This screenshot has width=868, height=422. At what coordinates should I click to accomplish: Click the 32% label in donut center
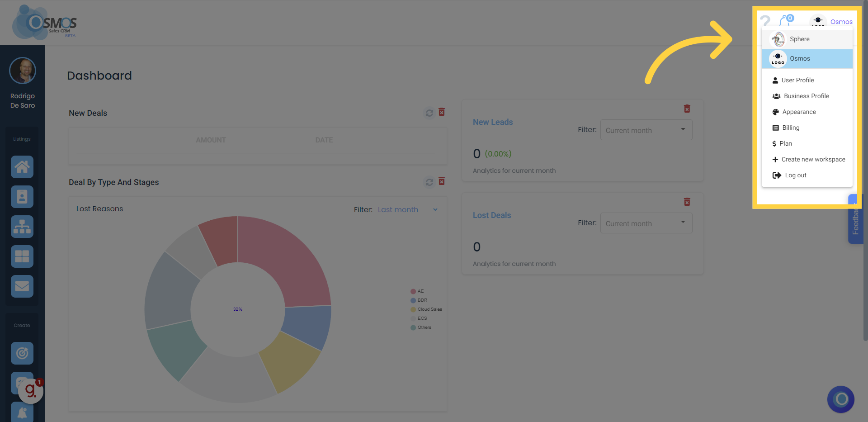238,309
